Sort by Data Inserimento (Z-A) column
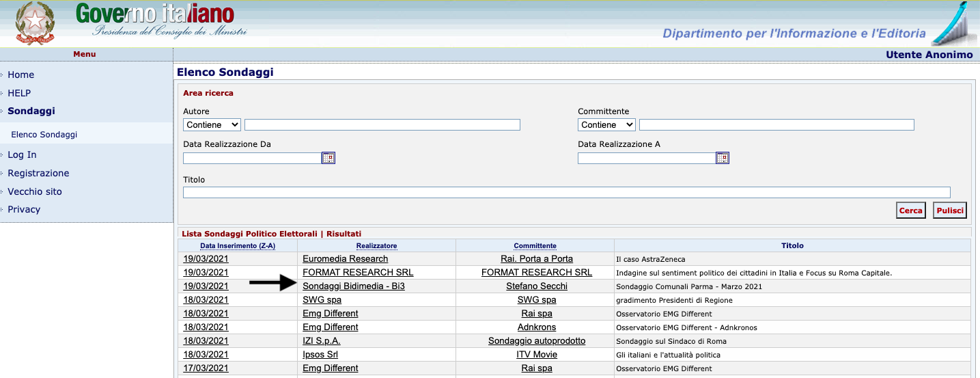 click(x=237, y=246)
